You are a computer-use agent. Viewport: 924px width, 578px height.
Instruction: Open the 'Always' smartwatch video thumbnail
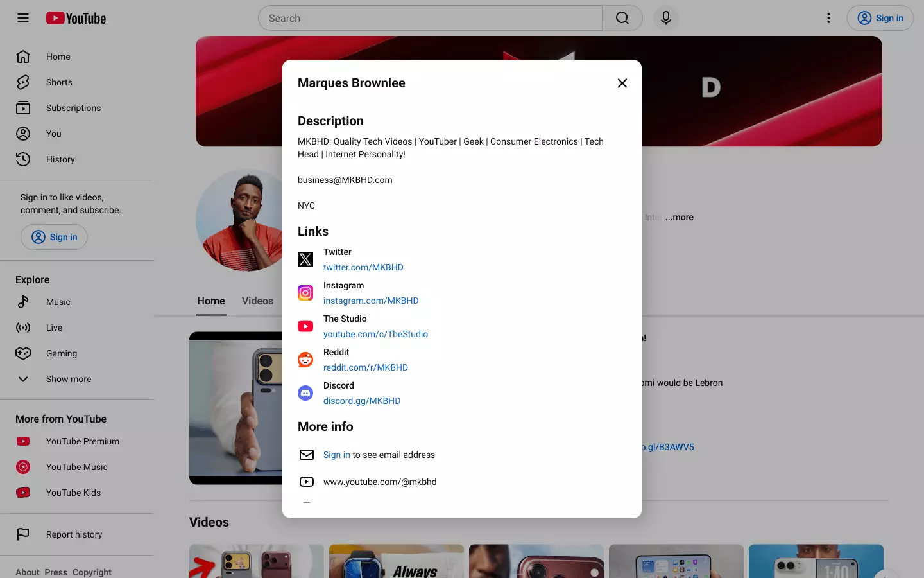click(x=397, y=561)
